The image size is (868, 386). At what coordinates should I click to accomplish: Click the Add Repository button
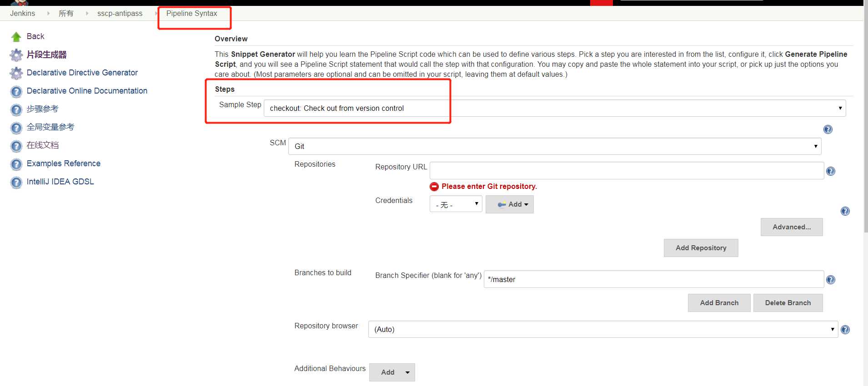(x=701, y=248)
